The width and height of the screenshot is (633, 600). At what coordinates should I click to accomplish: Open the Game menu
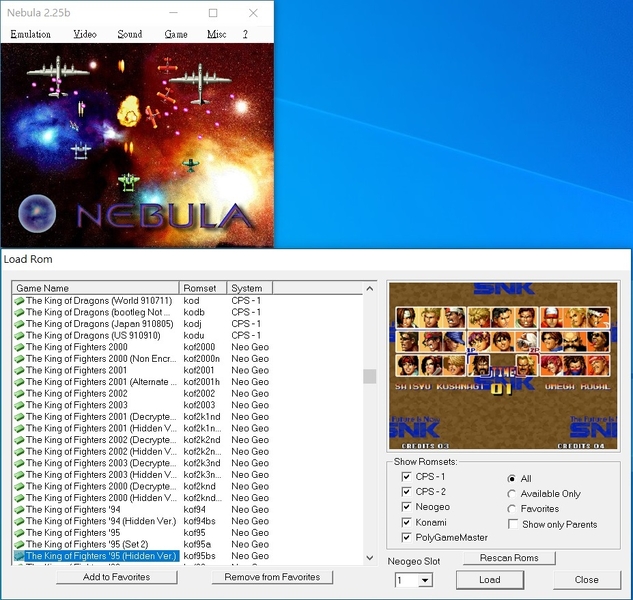(176, 34)
